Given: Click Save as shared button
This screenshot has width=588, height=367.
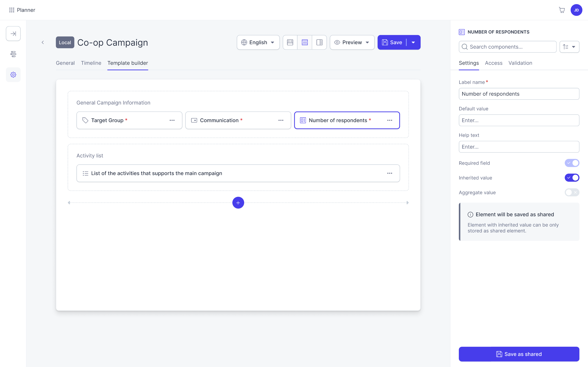Looking at the screenshot, I should click(x=519, y=354).
